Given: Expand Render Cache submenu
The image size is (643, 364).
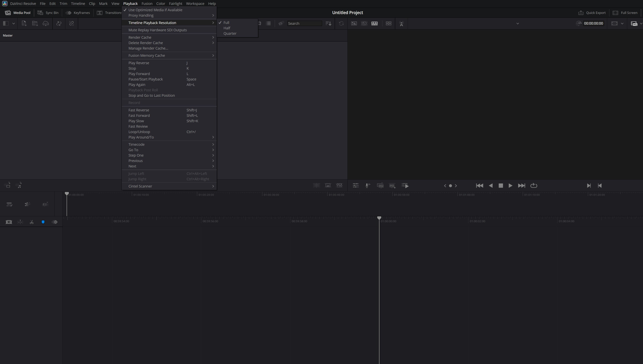Looking at the screenshot, I should click(169, 37).
